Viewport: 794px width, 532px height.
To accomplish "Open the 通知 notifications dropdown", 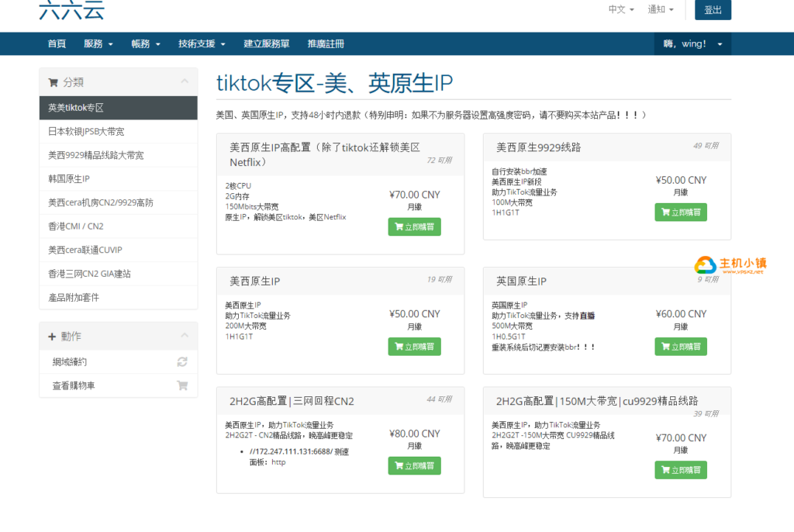I will pyautogui.click(x=661, y=9).
